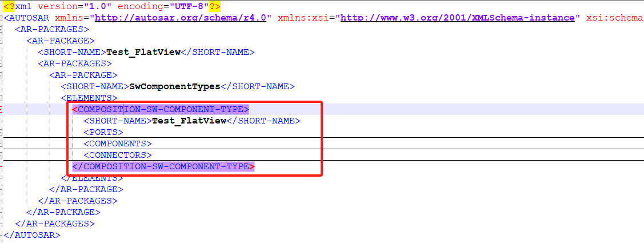Image resolution: width=644 pixels, height=243 pixels.
Task: Expand the folded CONNECTORS element
Action: pyautogui.click(x=1, y=155)
